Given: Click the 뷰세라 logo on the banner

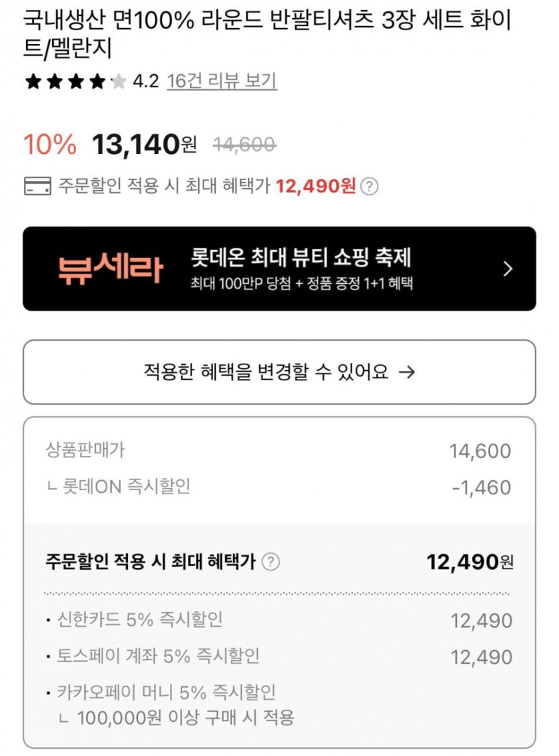Looking at the screenshot, I should coord(110,269).
